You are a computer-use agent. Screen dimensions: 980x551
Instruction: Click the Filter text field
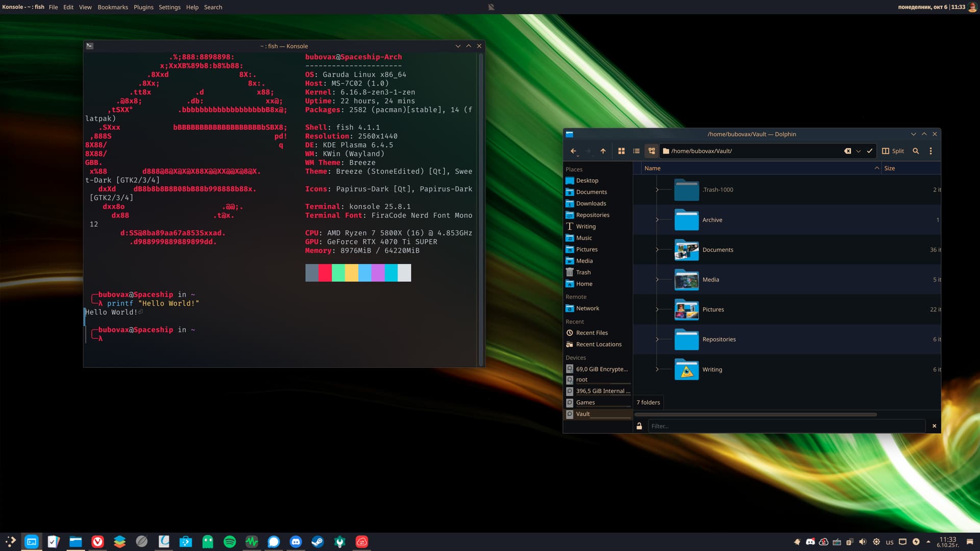click(x=786, y=426)
